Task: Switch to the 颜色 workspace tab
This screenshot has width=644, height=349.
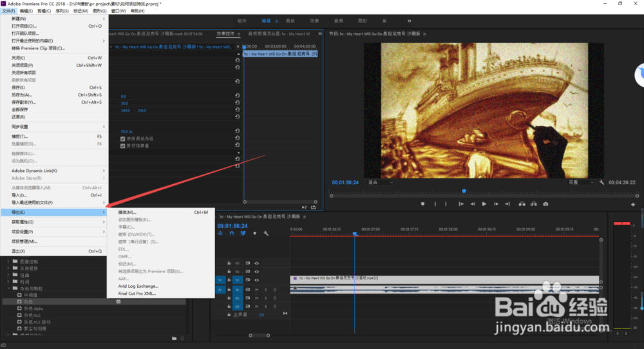Action: [x=290, y=21]
